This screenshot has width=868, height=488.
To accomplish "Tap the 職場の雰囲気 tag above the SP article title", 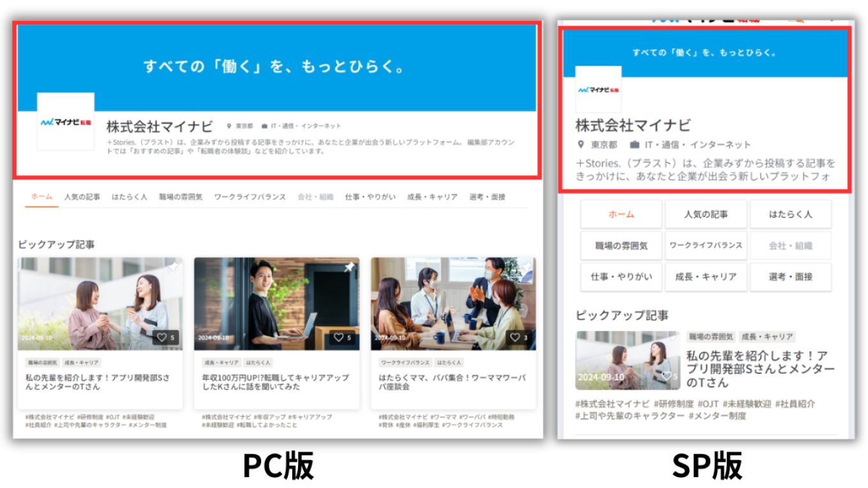I will [x=712, y=336].
